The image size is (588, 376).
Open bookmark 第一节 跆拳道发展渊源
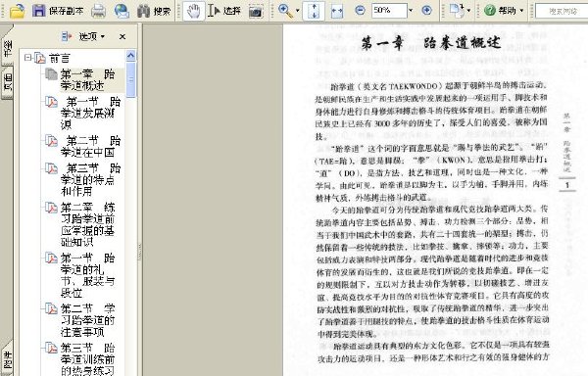coord(90,113)
